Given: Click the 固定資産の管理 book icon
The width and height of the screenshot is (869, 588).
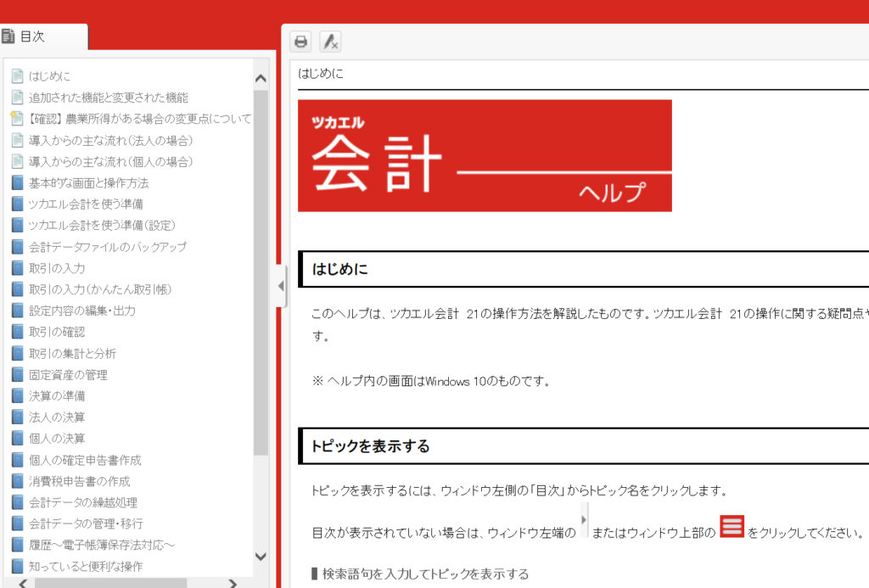Looking at the screenshot, I should coord(18,375).
